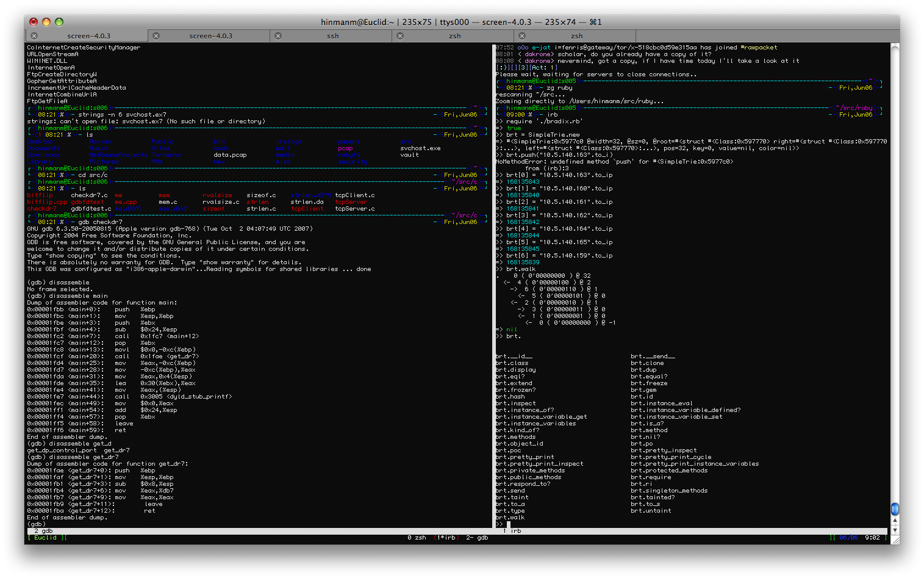Screen dimensions: 924x578
Task: Click the x icon on the rightmost zsh tab
Action: tap(522, 36)
